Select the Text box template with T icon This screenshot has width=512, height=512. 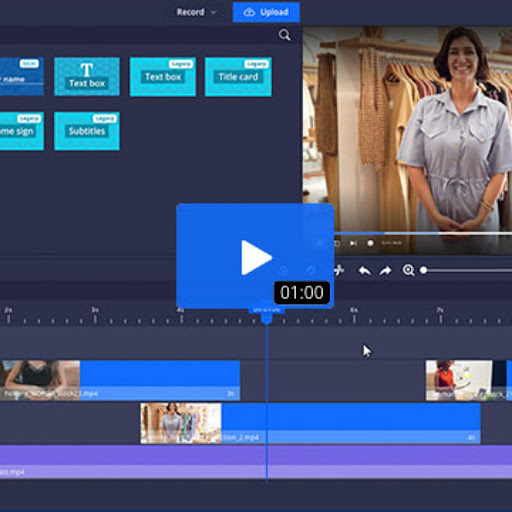tap(87, 76)
